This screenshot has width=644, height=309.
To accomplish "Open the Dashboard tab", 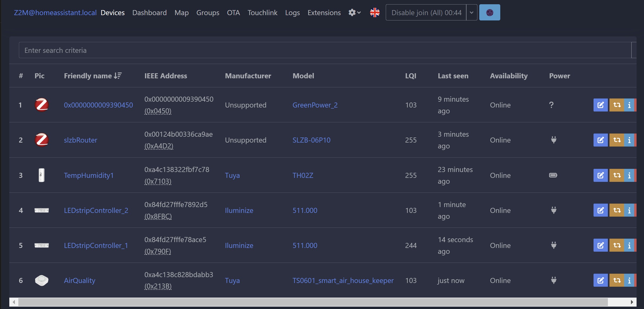I will [149, 12].
